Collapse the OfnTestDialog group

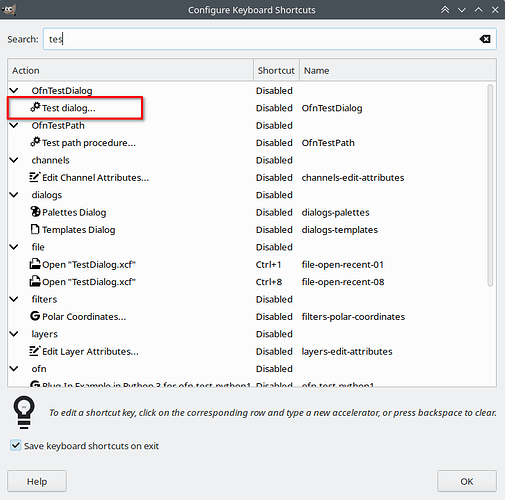(x=14, y=90)
